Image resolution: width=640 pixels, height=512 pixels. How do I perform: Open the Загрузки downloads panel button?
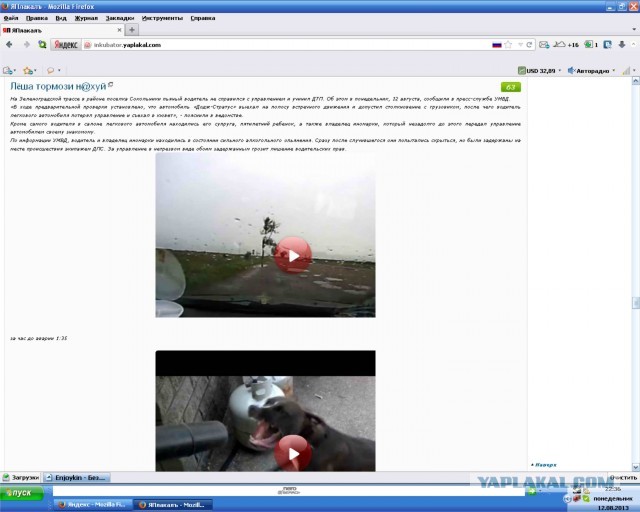tap(21, 477)
